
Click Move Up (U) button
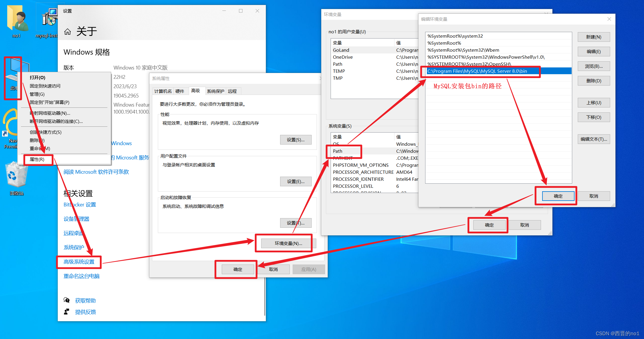pyautogui.click(x=594, y=102)
